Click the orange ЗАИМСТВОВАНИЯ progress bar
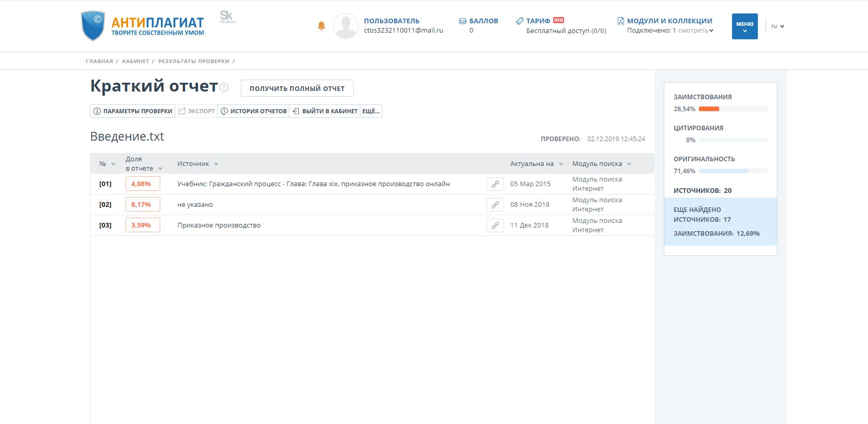Image resolution: width=868 pixels, height=424 pixels. (709, 109)
